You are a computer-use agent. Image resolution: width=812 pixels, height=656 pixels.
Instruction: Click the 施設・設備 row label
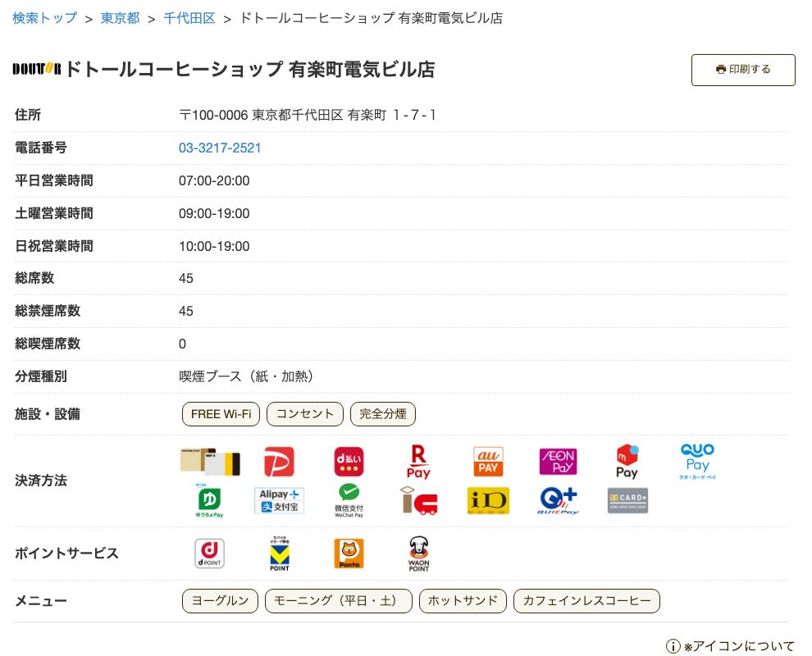pyautogui.click(x=48, y=413)
